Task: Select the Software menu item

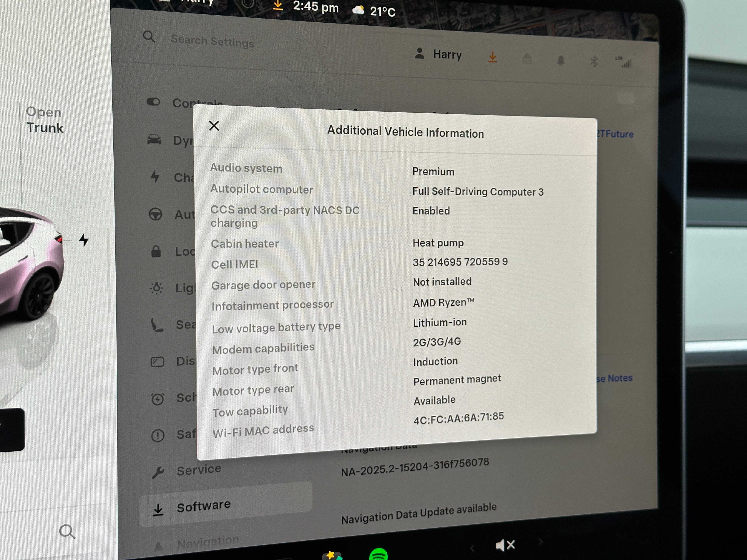Action: click(x=204, y=506)
